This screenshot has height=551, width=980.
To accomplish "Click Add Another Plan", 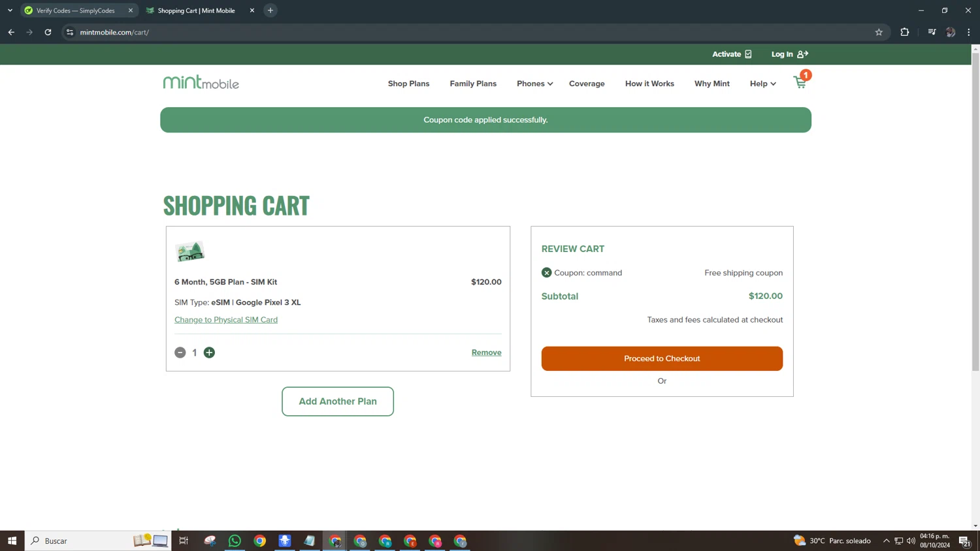I will tap(338, 401).
